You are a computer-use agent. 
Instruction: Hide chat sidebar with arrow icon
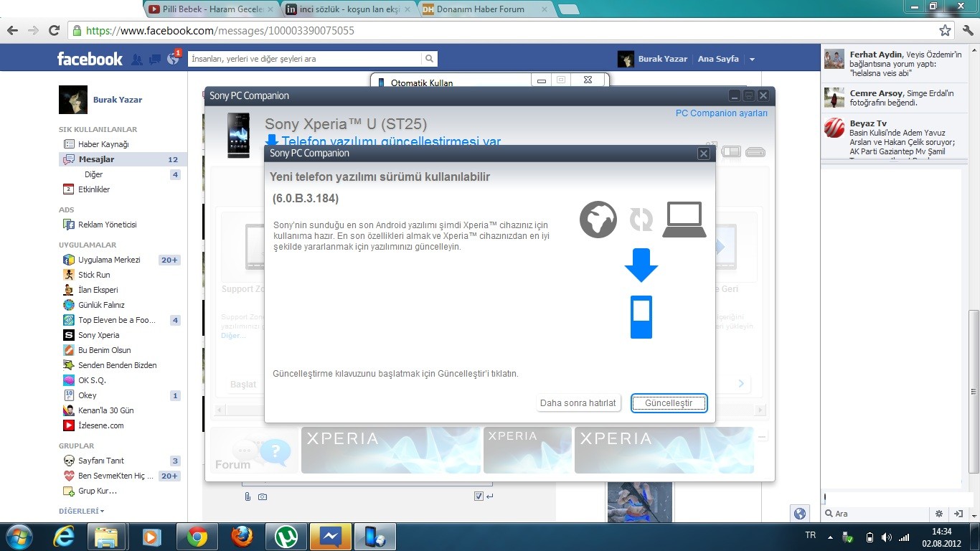click(x=958, y=514)
